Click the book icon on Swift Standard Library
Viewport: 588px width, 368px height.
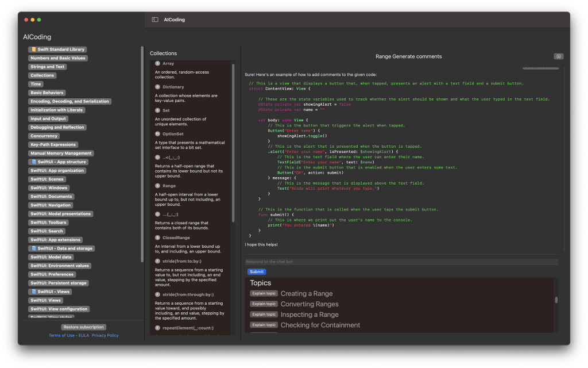click(34, 49)
